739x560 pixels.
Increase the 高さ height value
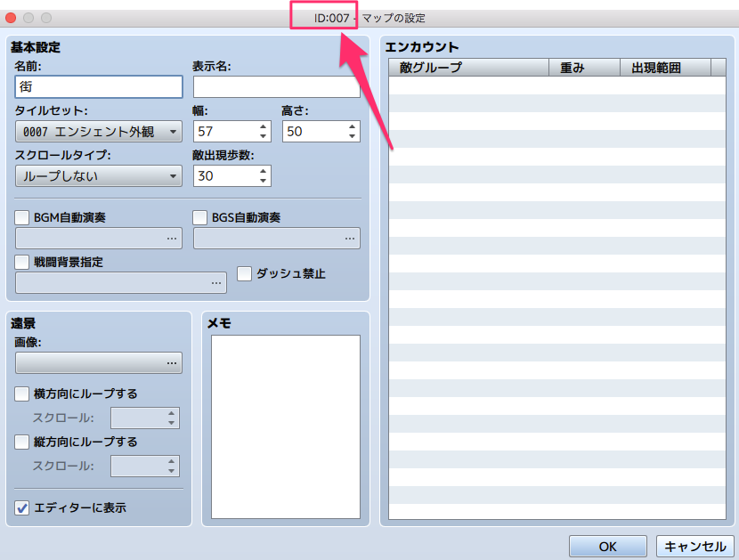click(x=352, y=126)
